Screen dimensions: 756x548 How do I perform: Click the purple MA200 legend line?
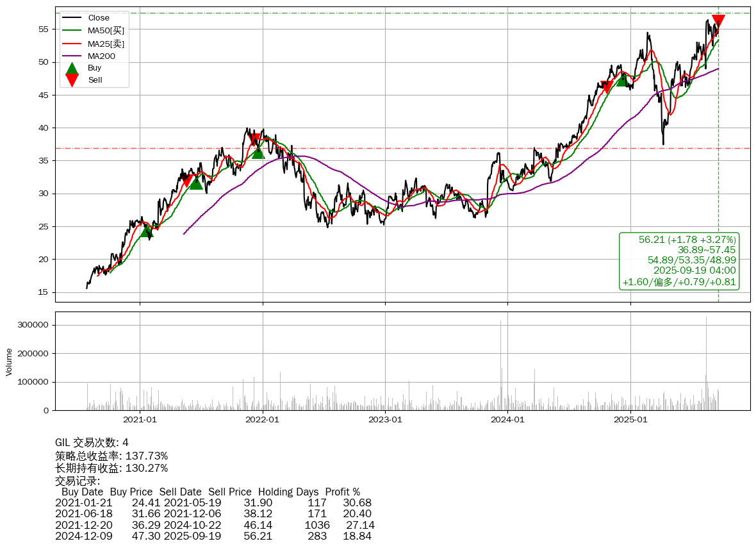[x=72, y=56]
